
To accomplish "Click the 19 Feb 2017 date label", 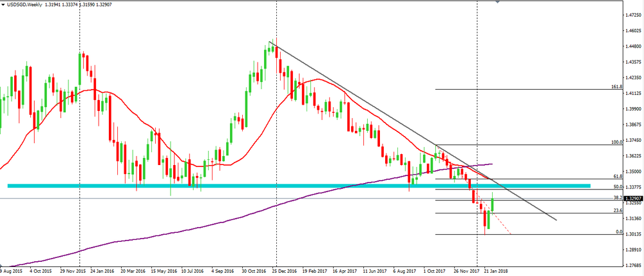I will 314,271.
